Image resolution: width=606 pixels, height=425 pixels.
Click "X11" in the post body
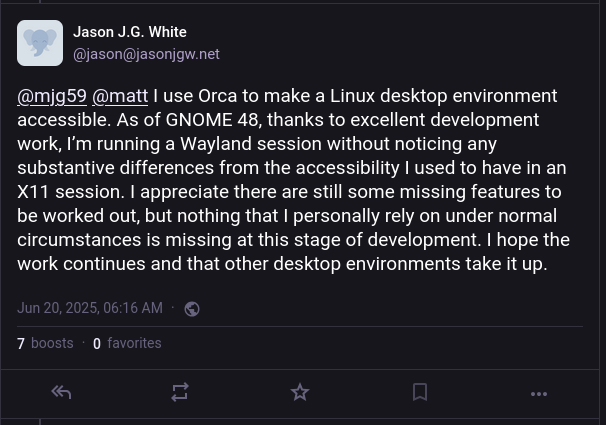pyautogui.click(x=37, y=192)
